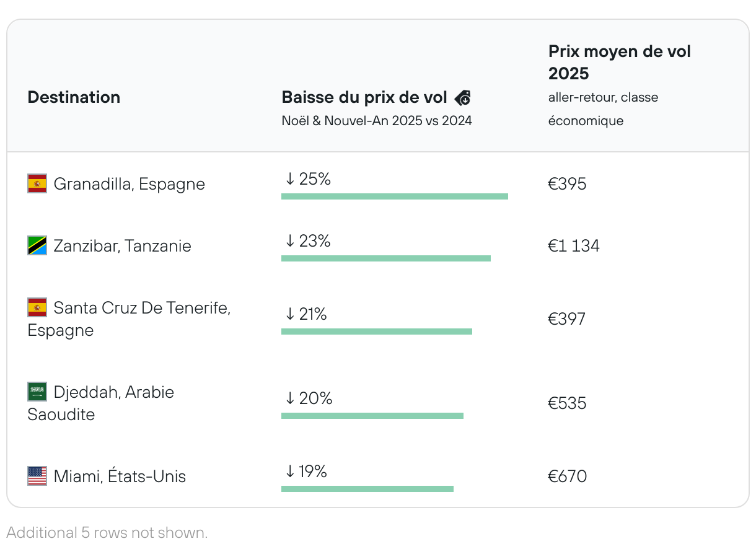Click the United States flag beside Miami
This screenshot has width=756, height=549.
coord(37,476)
